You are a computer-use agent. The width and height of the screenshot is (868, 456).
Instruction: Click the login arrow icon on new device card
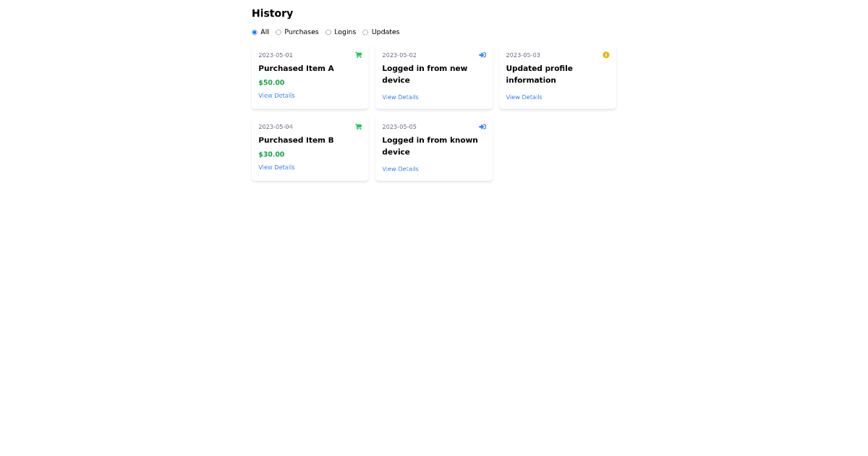pos(482,55)
